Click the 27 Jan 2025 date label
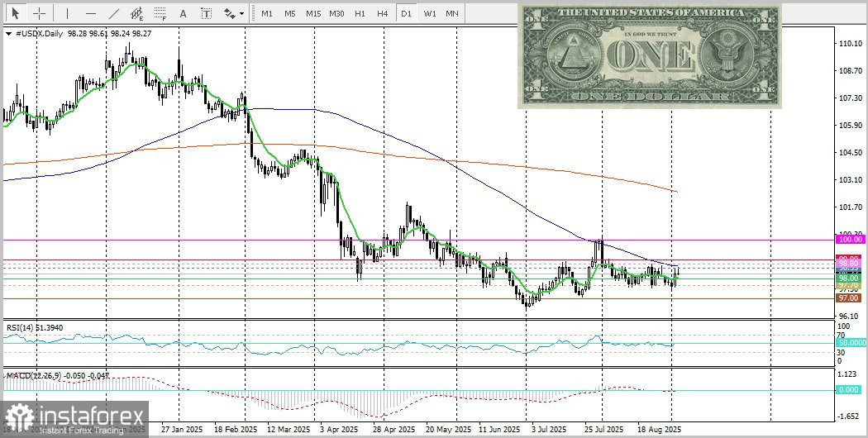This screenshot has height=438, width=868. click(182, 429)
